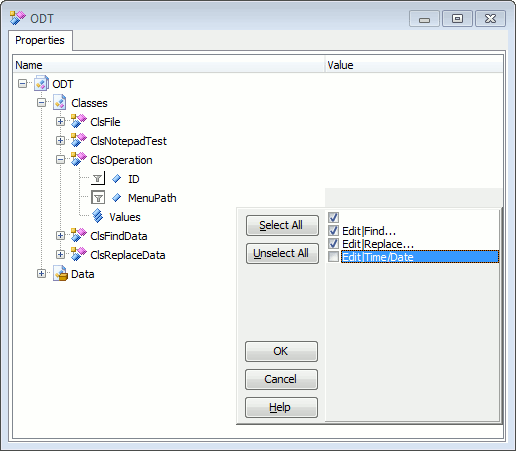Collapse the ClsOperation node

click(x=60, y=160)
